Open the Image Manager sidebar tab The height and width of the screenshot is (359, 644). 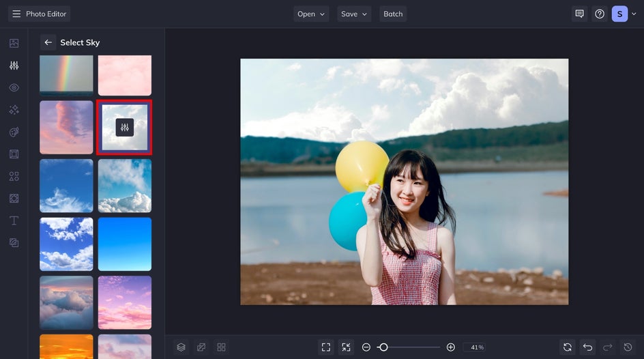click(x=14, y=43)
